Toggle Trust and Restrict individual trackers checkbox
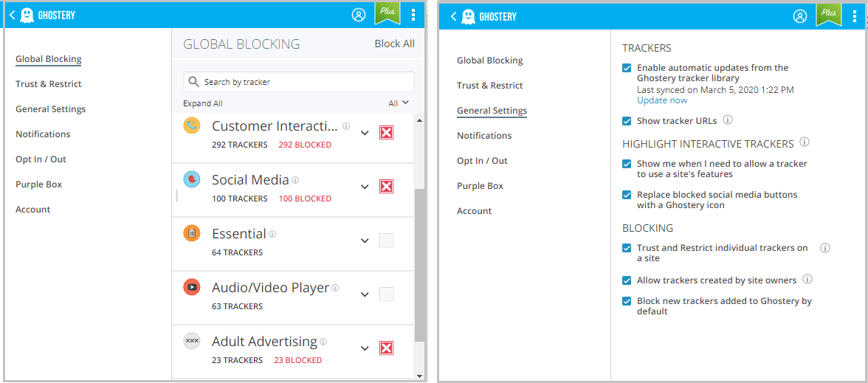Image resolution: width=868 pixels, height=383 pixels. tap(627, 248)
